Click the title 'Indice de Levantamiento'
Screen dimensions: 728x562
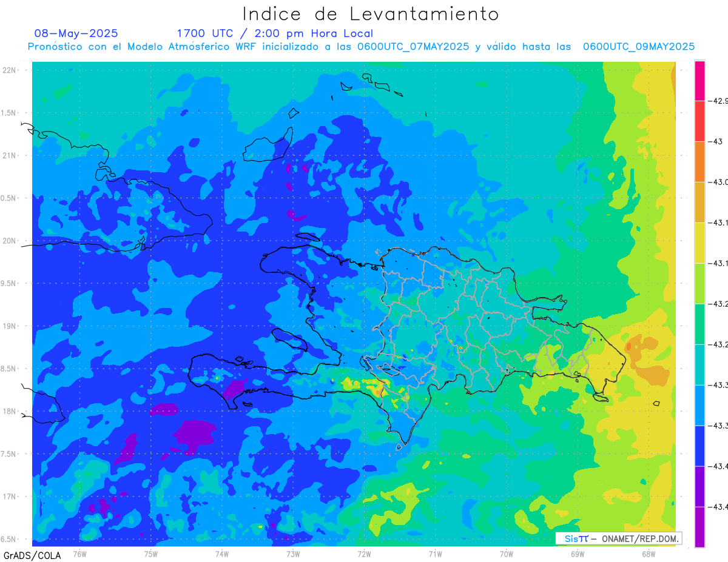(x=371, y=14)
